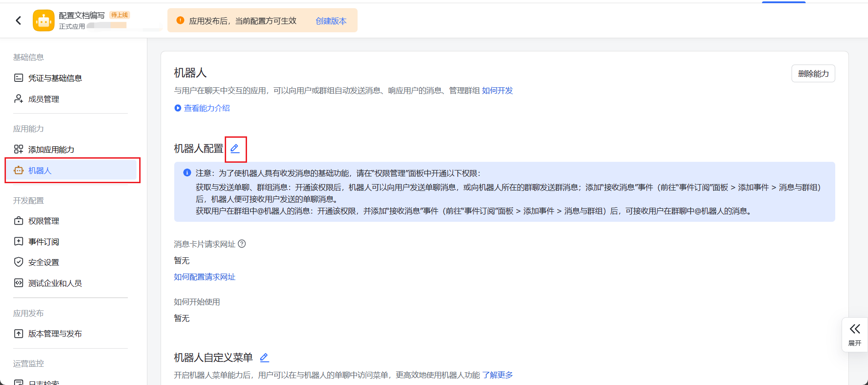Click the 删除能力 button
The width and height of the screenshot is (868, 385).
click(813, 74)
